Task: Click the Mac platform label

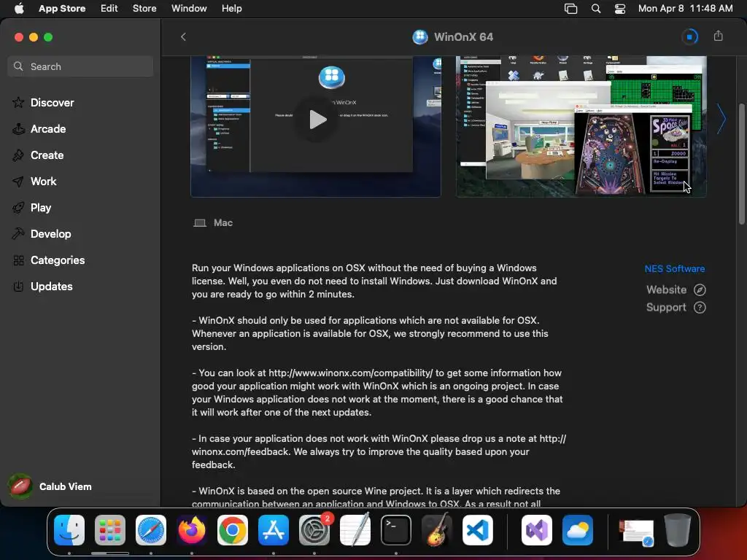Action: pos(223,222)
